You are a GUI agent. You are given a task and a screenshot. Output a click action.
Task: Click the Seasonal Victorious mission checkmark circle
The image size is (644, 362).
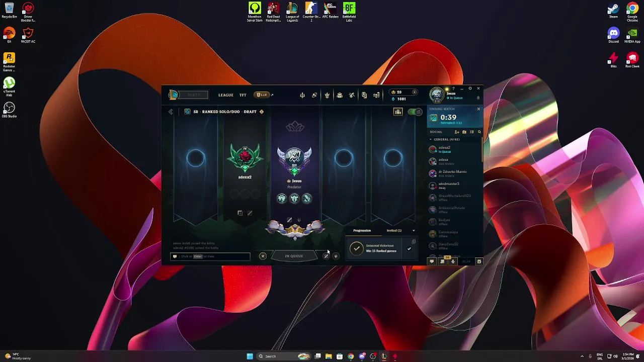pos(357,248)
